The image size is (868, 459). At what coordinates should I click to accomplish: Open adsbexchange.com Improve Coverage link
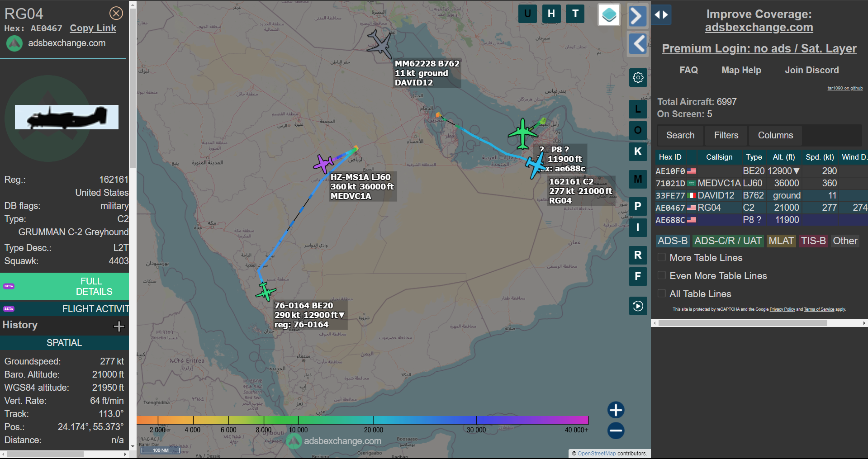759,28
